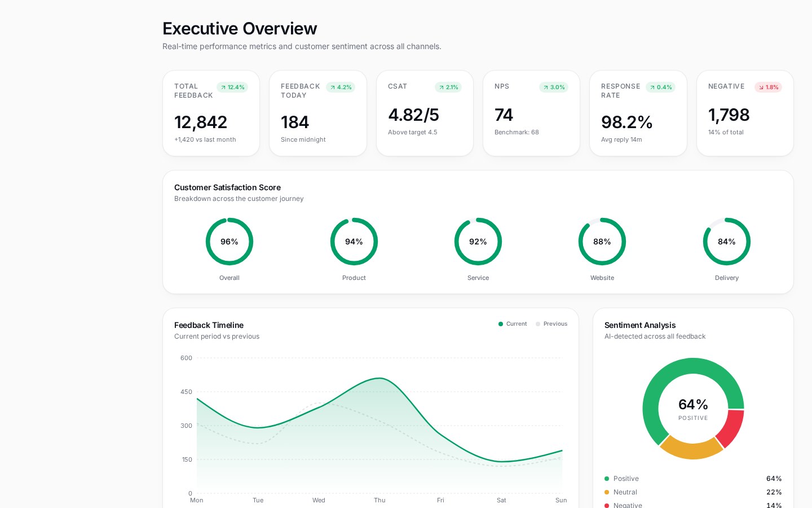Click the Wed label on the timeline axis
Screen dimensions: 812x508
point(319,500)
